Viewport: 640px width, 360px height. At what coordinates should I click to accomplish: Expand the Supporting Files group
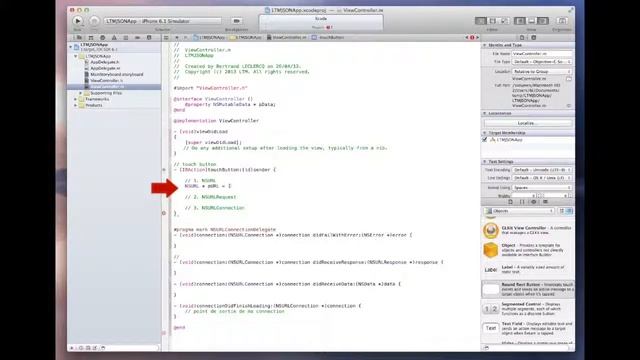[x=80, y=93]
